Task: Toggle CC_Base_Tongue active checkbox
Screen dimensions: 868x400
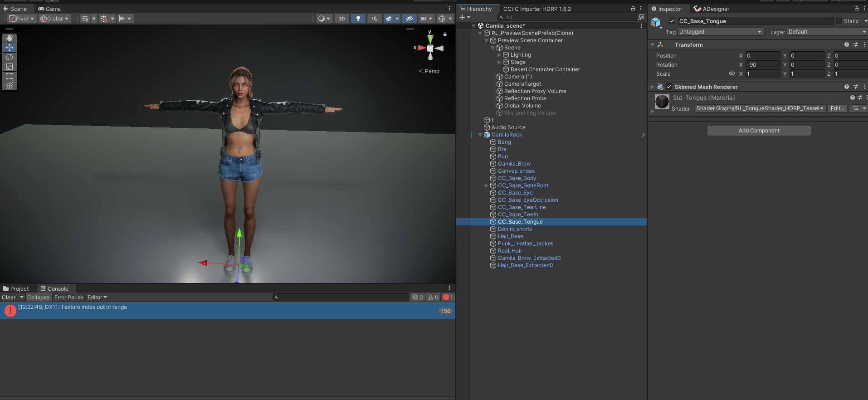Action: (672, 21)
